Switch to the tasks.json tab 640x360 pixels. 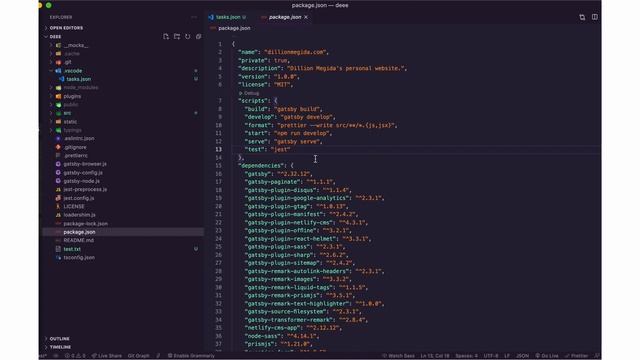228,17
